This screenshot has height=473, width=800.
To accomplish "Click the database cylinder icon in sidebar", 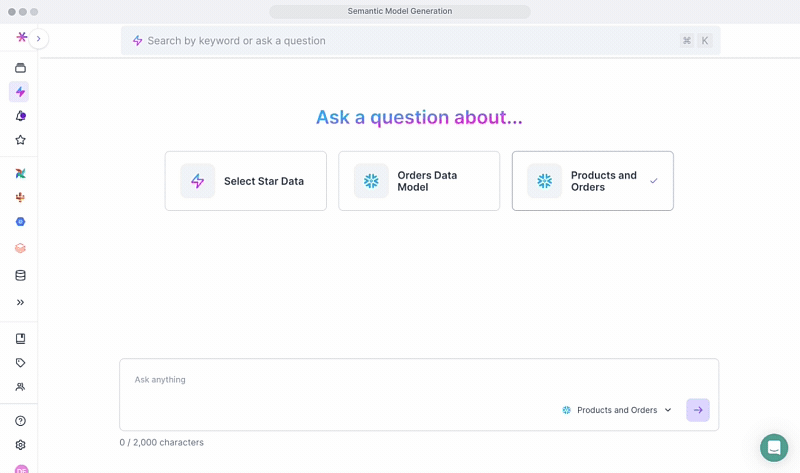I will (20, 275).
